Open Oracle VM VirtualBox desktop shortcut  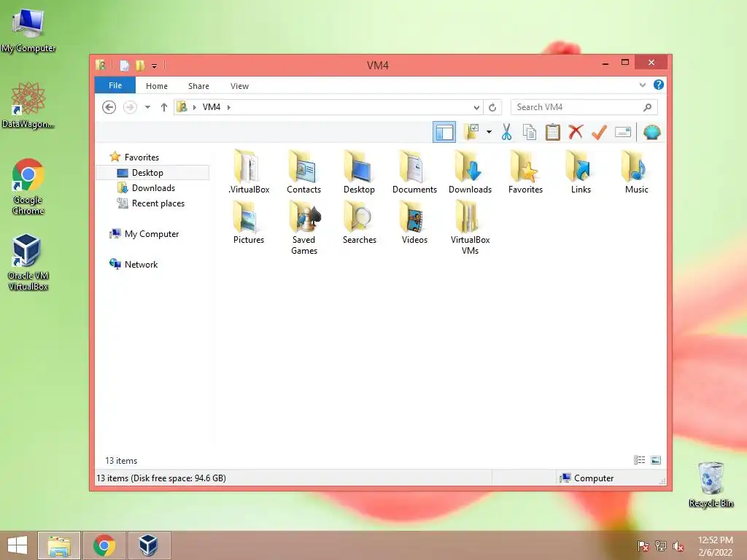pos(28,262)
